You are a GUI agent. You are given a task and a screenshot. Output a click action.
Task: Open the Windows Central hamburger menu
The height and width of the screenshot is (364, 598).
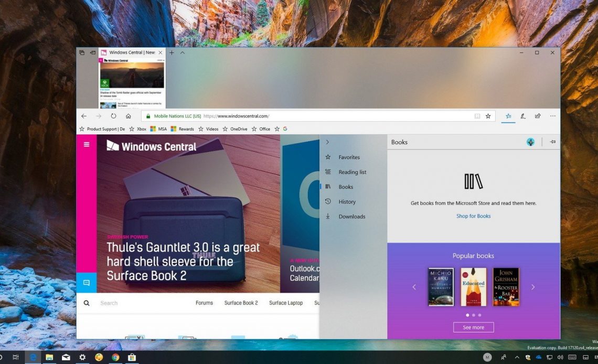[87, 145]
